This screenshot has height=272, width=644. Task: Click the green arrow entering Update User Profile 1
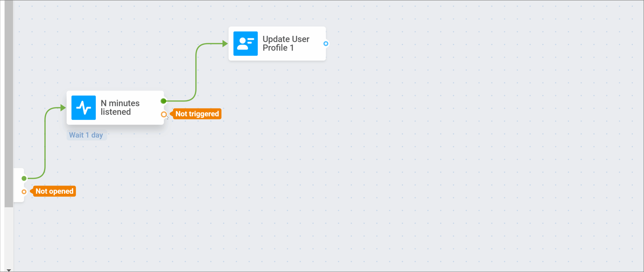(225, 44)
